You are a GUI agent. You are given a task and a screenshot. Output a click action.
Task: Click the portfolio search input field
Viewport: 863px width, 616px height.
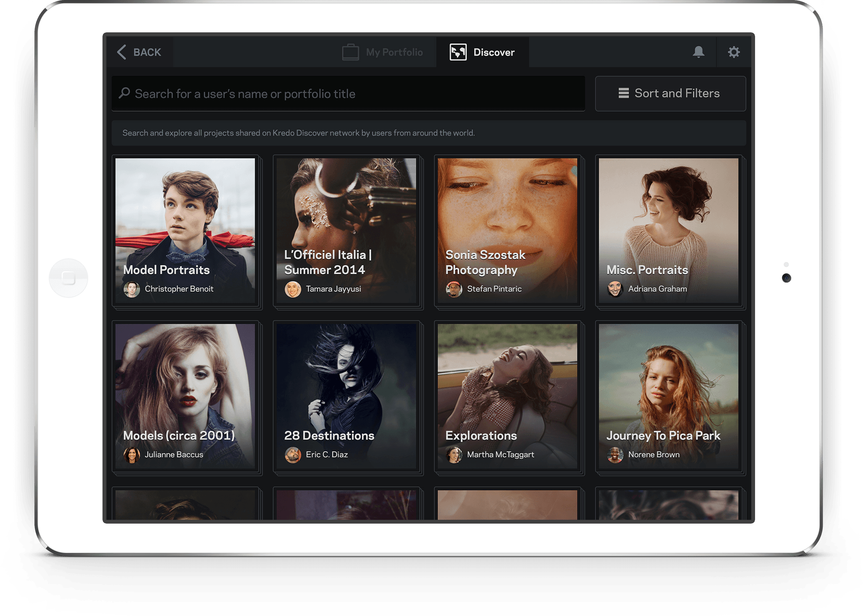click(348, 93)
